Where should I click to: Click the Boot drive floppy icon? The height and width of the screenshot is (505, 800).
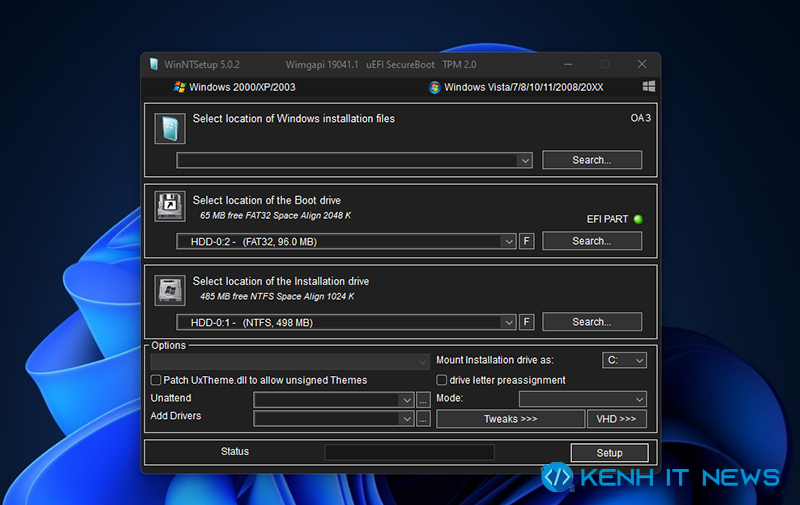pyautogui.click(x=170, y=207)
